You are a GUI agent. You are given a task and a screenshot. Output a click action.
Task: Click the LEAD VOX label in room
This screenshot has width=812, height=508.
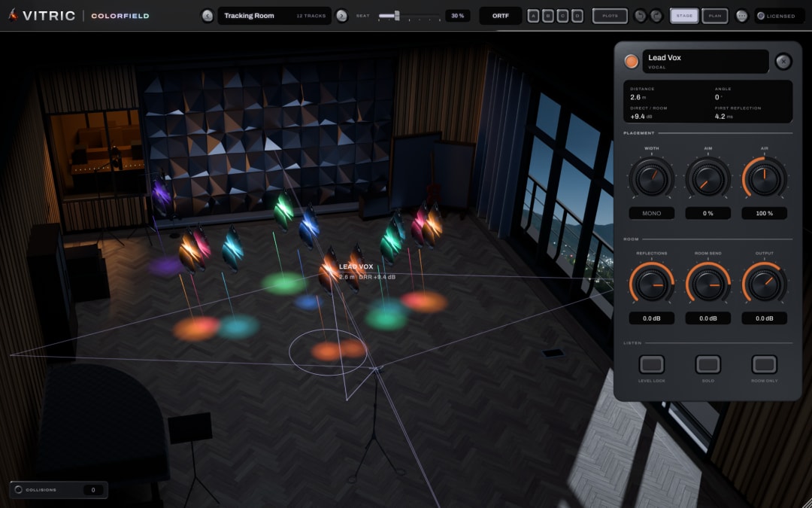click(x=356, y=266)
